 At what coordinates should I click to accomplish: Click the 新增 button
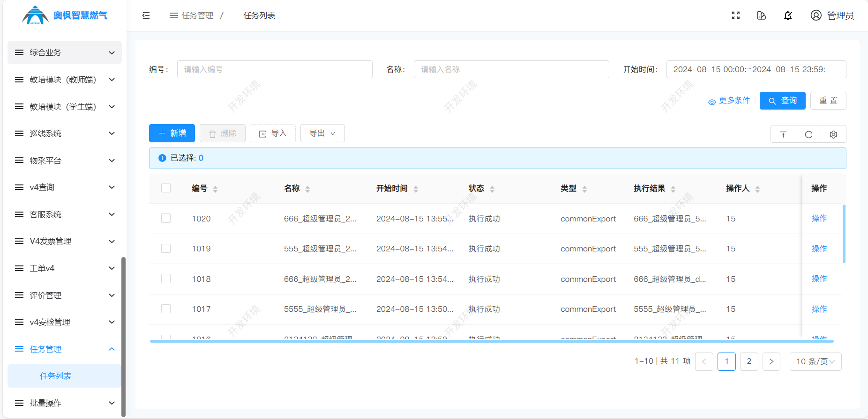(172, 133)
